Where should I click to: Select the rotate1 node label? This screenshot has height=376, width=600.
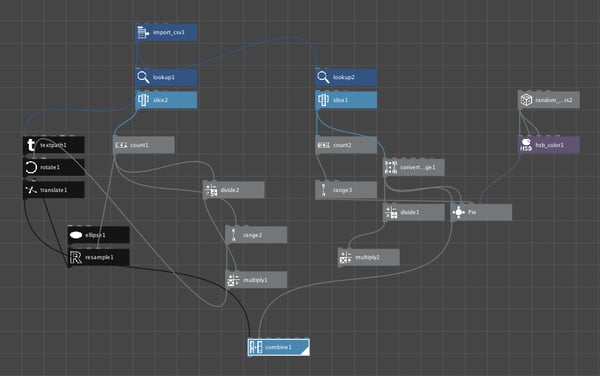pyautogui.click(x=50, y=168)
